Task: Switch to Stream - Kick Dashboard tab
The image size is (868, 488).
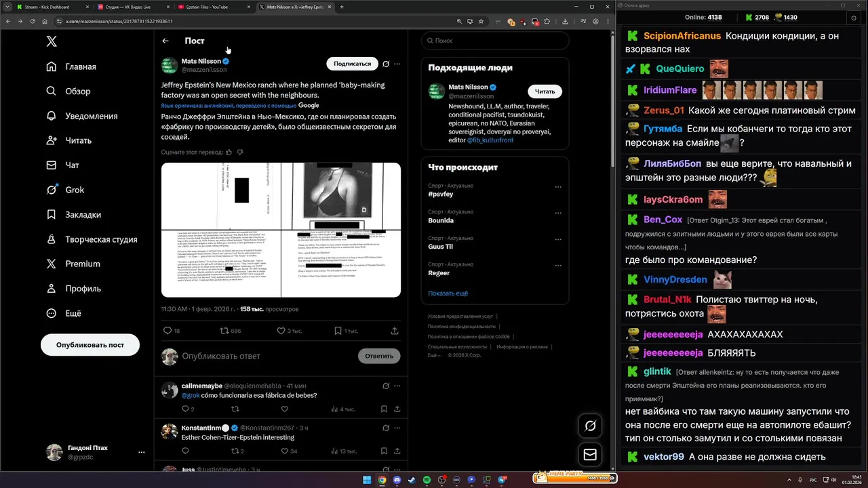Action: tap(53, 7)
